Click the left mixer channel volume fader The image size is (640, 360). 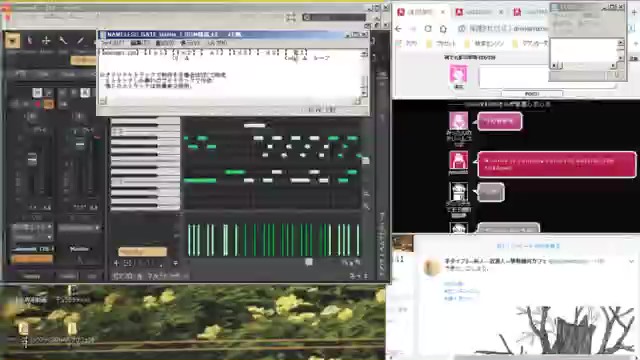tap(32, 159)
